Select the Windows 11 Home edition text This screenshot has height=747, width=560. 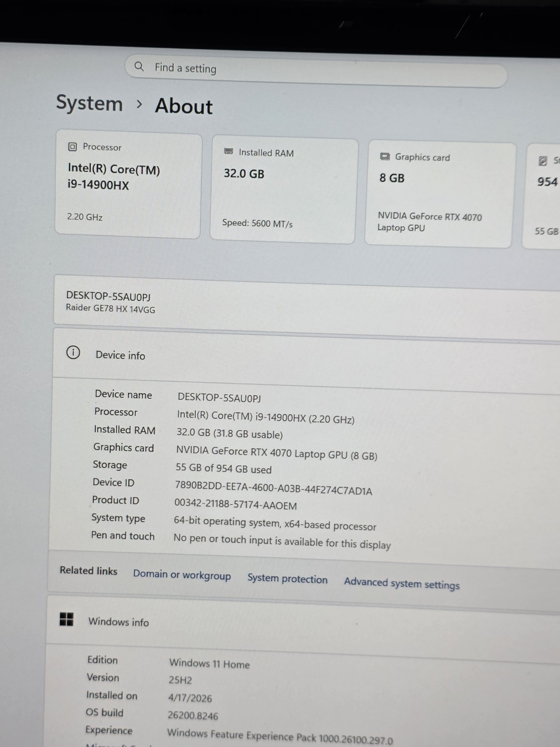click(x=210, y=663)
